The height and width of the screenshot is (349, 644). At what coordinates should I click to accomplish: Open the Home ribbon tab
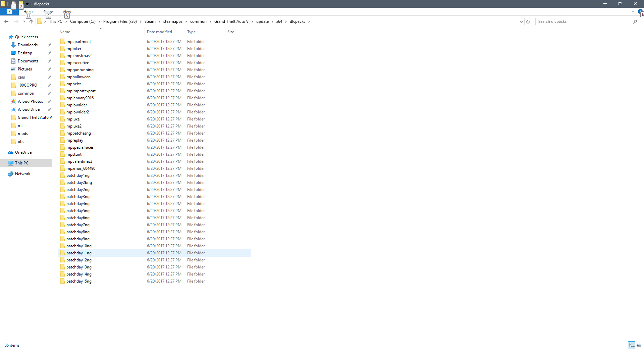click(x=29, y=12)
